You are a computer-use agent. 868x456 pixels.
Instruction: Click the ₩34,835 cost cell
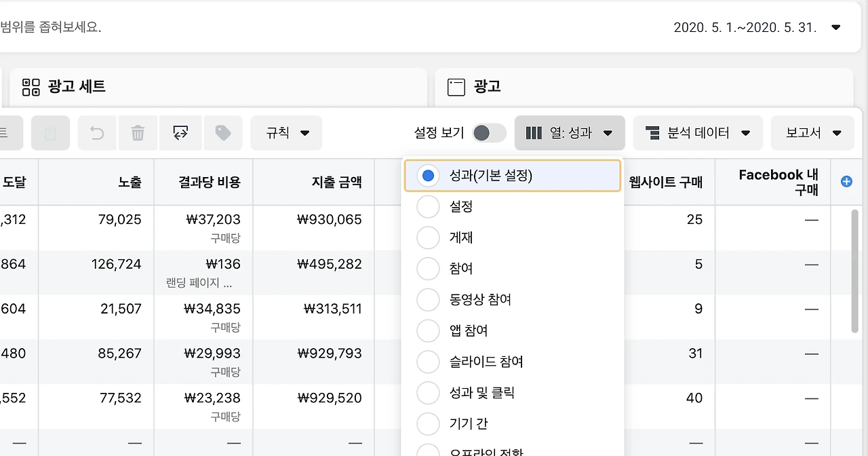[x=212, y=309]
